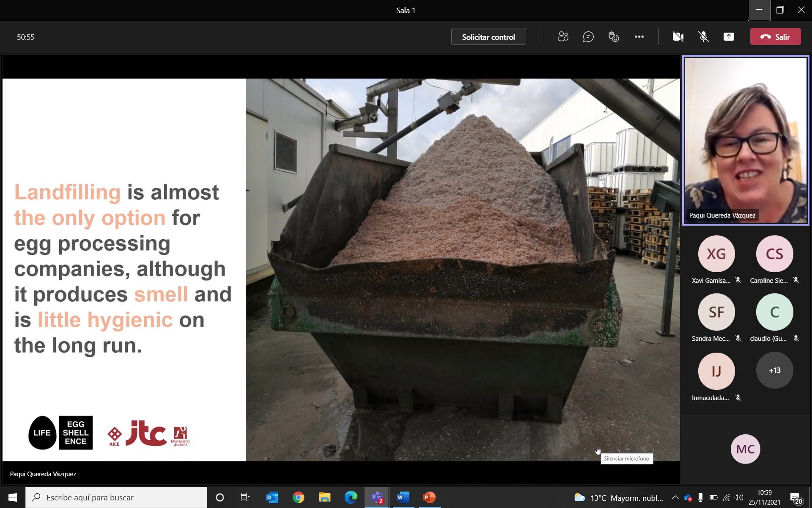Focus the taskbar search box
The width and height of the screenshot is (812, 508).
pyautogui.click(x=116, y=497)
